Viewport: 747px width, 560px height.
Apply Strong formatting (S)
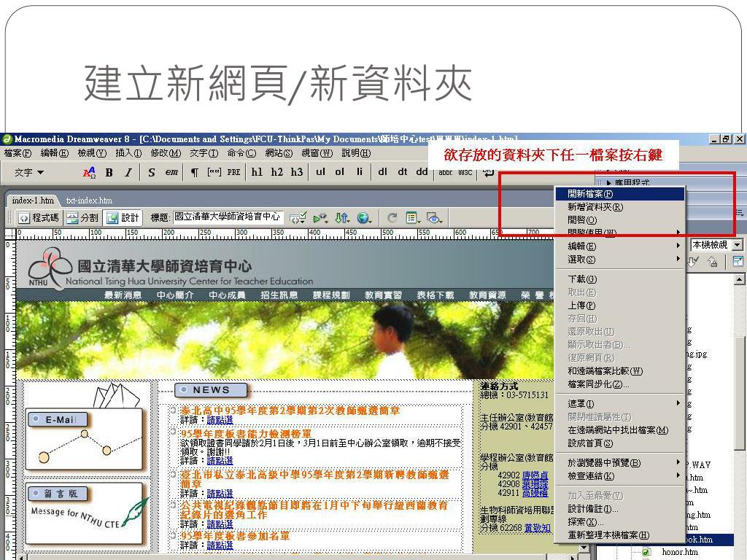[152, 172]
